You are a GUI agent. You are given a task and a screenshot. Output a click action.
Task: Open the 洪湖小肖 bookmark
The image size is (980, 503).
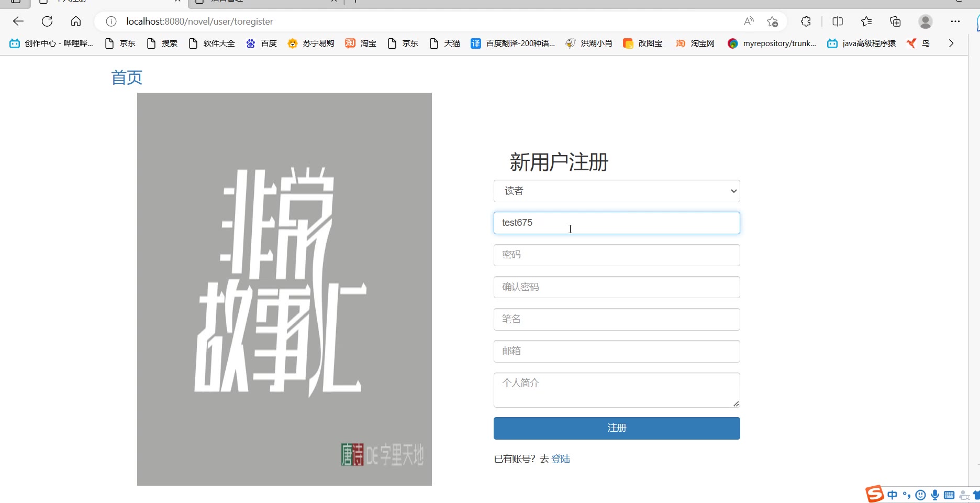coord(589,43)
